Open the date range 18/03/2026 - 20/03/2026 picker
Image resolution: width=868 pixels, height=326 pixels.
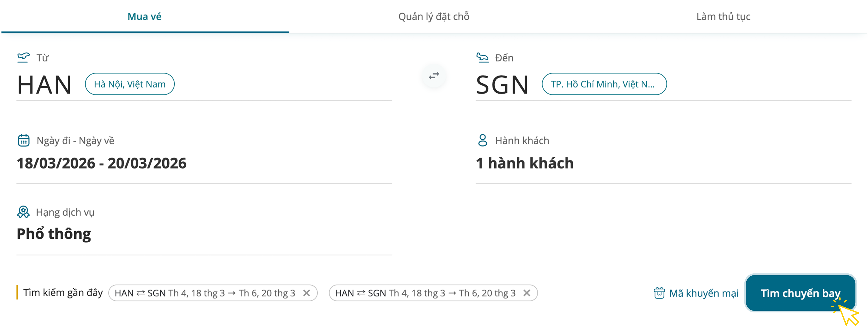[101, 163]
